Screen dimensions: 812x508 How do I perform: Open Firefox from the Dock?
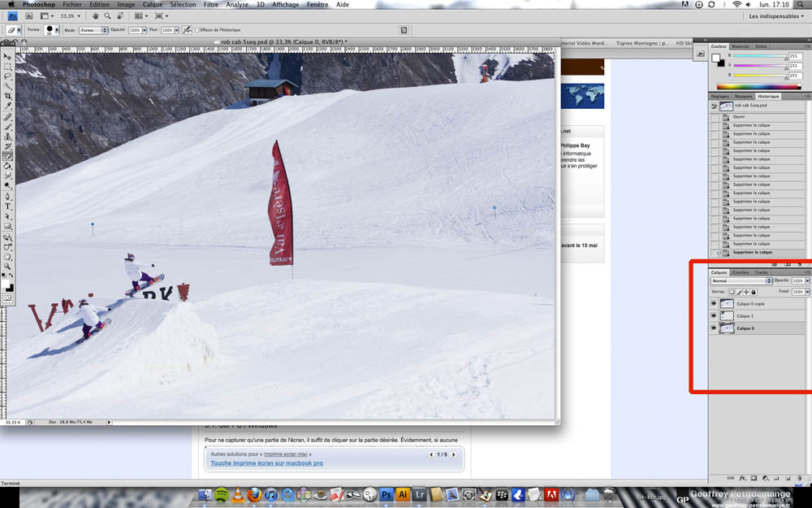click(253, 494)
